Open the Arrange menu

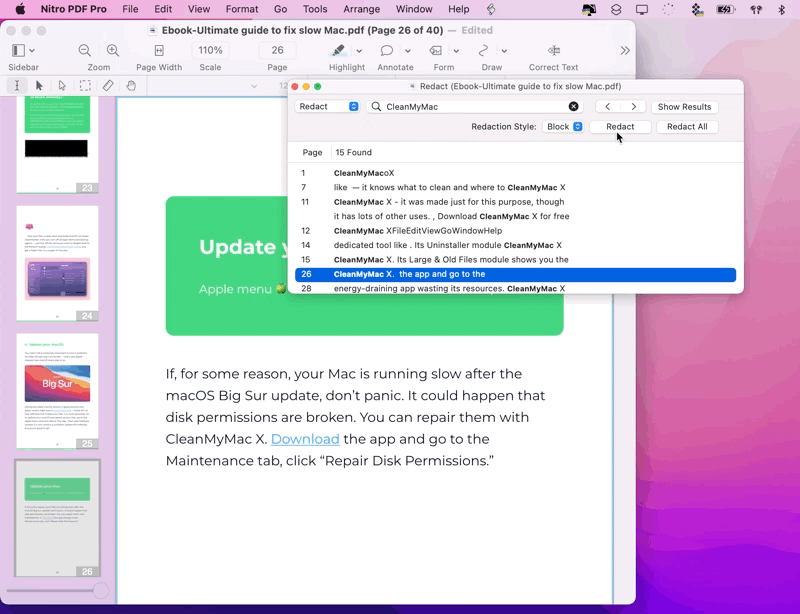[361, 9]
